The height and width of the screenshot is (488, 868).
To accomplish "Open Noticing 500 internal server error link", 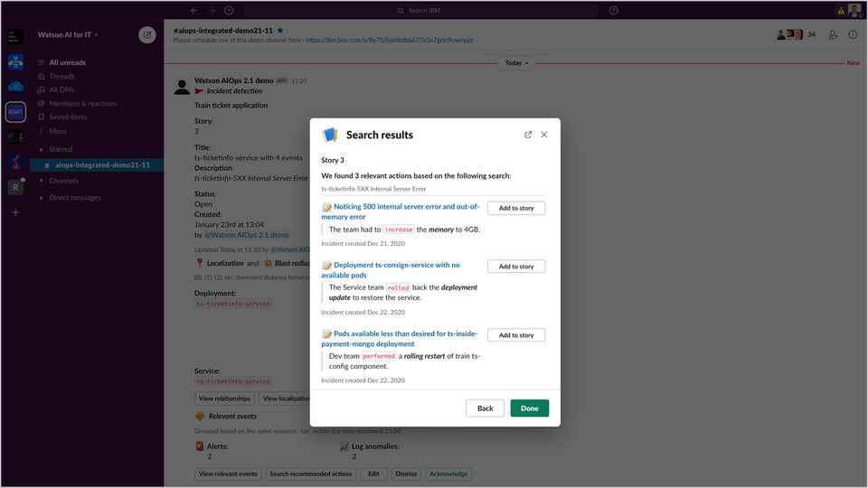I will click(x=401, y=211).
